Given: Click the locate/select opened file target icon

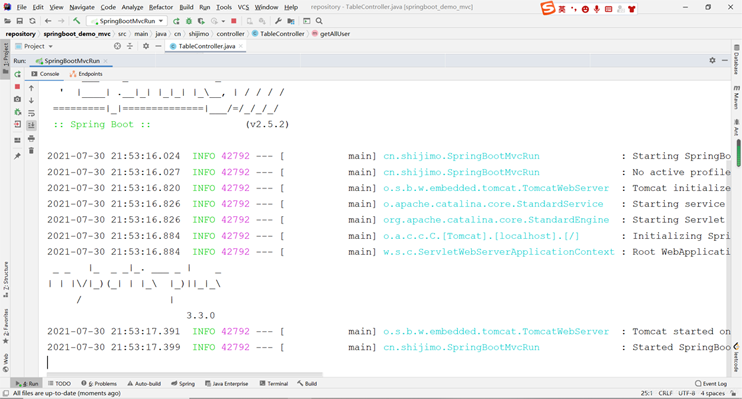Looking at the screenshot, I should click(117, 46).
